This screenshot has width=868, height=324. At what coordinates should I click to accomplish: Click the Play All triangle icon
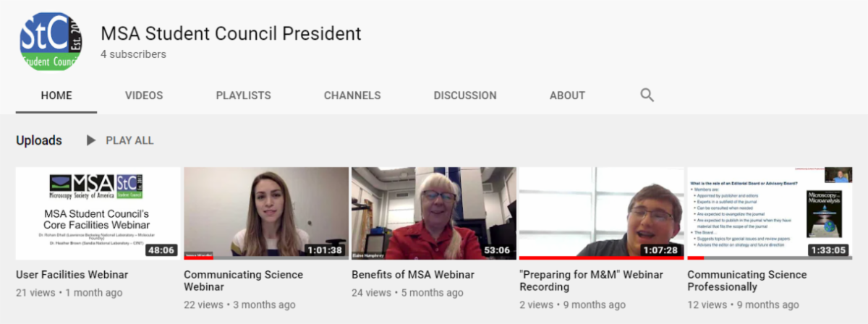90,140
